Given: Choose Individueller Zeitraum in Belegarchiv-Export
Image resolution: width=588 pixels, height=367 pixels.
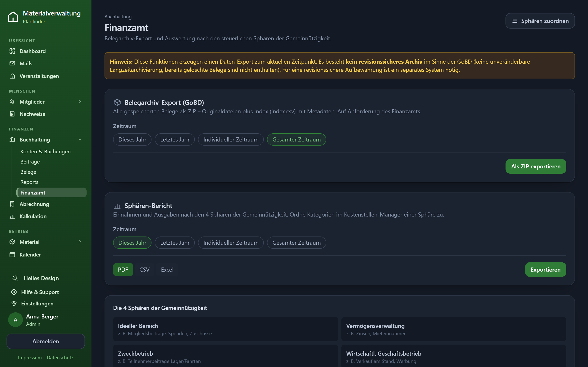Looking at the screenshot, I should click(231, 140).
